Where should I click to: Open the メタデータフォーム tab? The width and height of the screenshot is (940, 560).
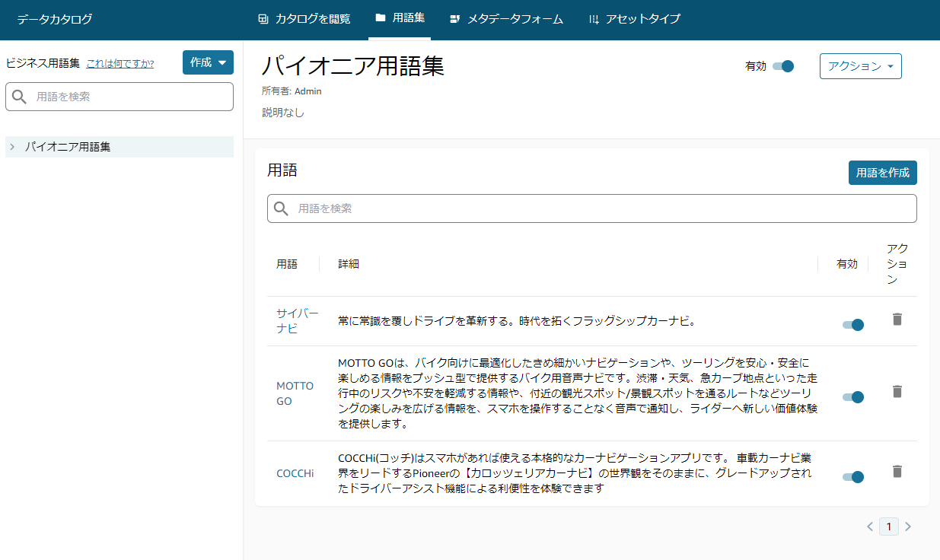[506, 19]
